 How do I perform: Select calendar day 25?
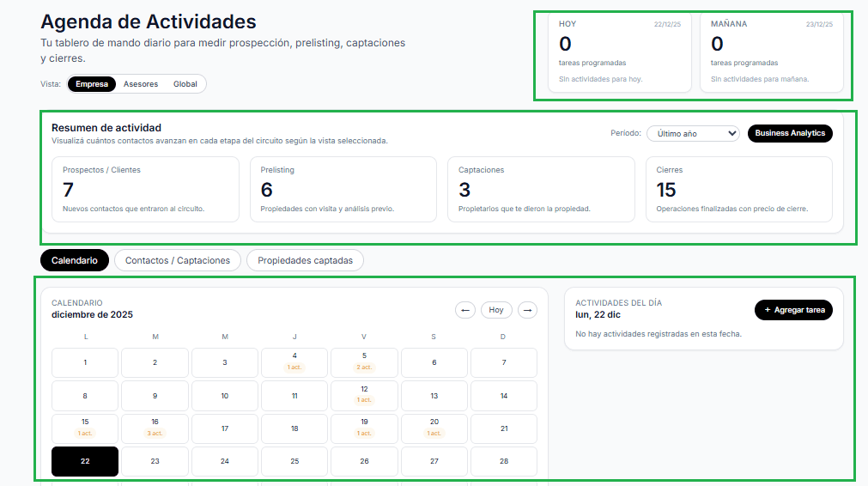[294, 461]
